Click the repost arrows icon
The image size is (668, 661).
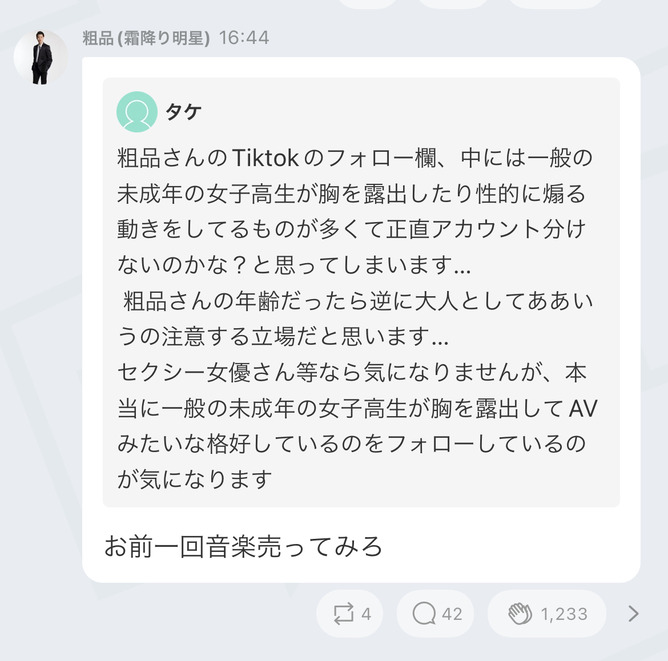(343, 614)
